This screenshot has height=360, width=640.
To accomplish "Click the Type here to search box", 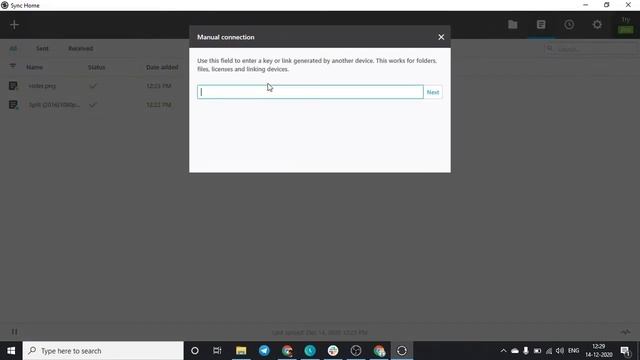I will point(103,351).
